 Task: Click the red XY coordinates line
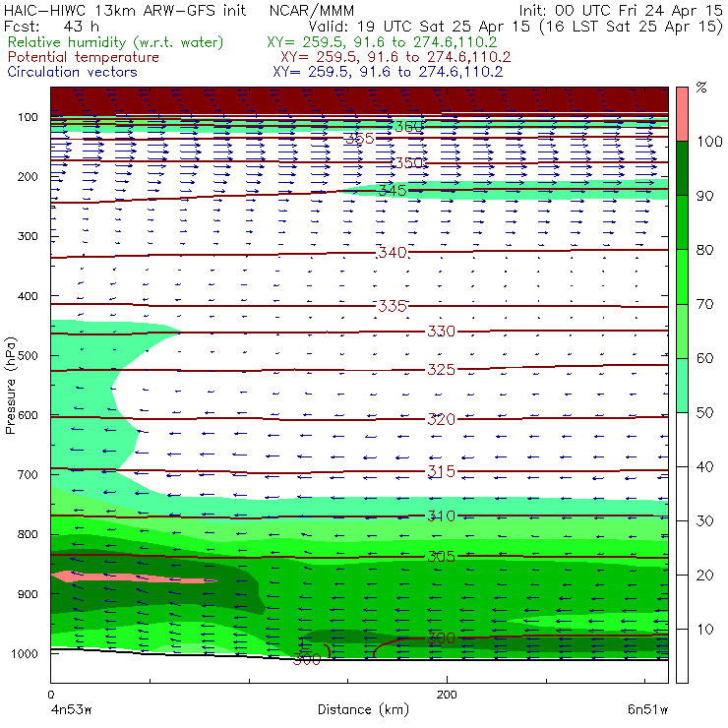coord(395,57)
